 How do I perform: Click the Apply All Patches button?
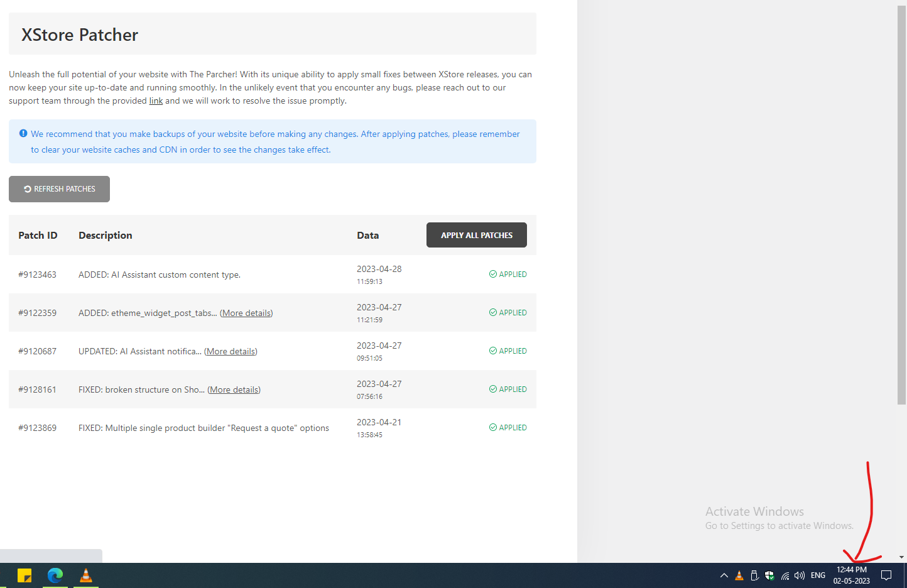pos(477,235)
